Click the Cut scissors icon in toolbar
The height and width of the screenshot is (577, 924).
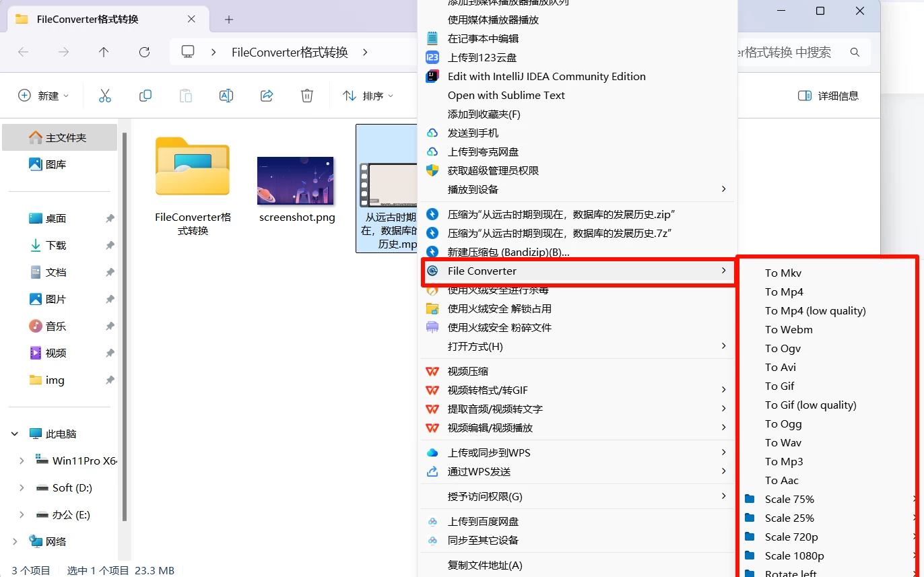click(105, 96)
